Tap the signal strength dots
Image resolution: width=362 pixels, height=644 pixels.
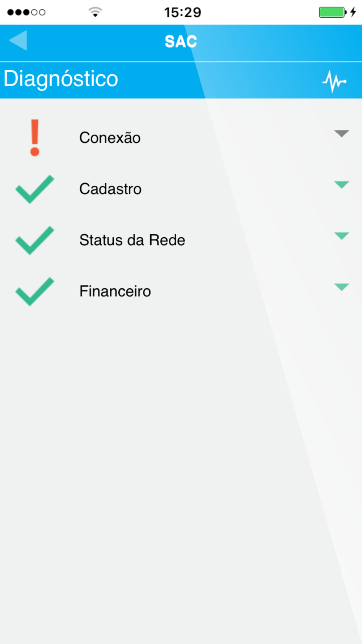pyautogui.click(x=26, y=12)
